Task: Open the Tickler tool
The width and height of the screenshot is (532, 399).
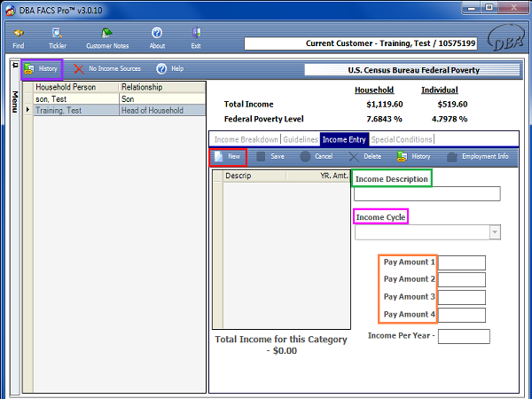Action: 57,38
